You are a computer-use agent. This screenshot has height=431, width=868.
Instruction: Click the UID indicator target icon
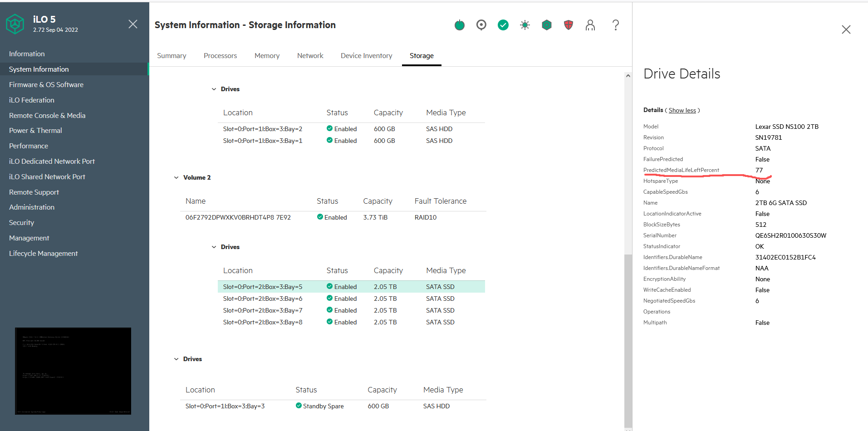tap(481, 25)
